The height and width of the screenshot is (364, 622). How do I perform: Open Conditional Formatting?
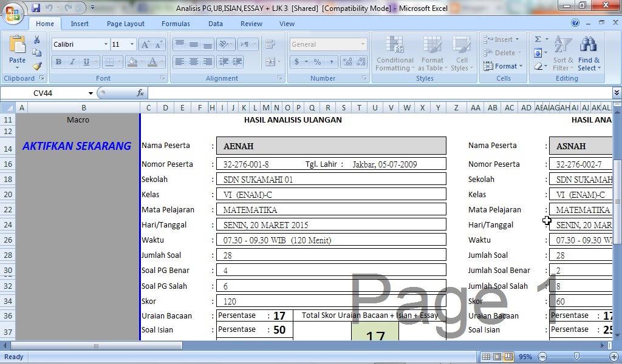pos(395,53)
